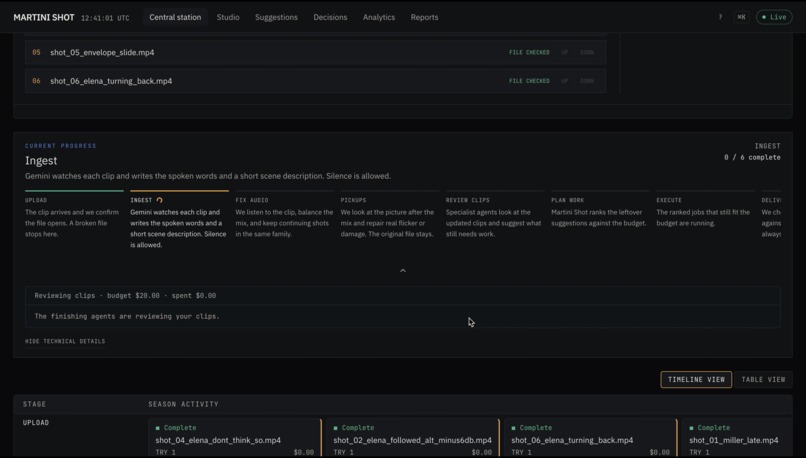Click the UPLOAD row label in the timeline
Screen dimensions: 806x458
pyautogui.click(x=35, y=423)
